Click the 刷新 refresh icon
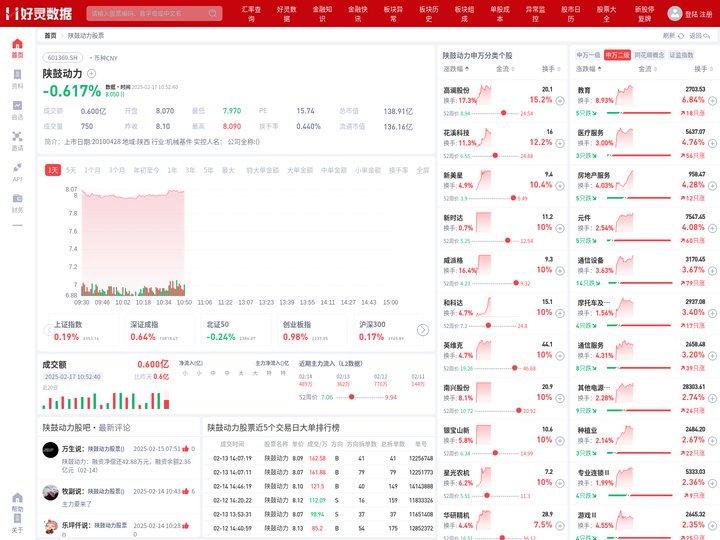This screenshot has width=720, height=540. (681, 35)
